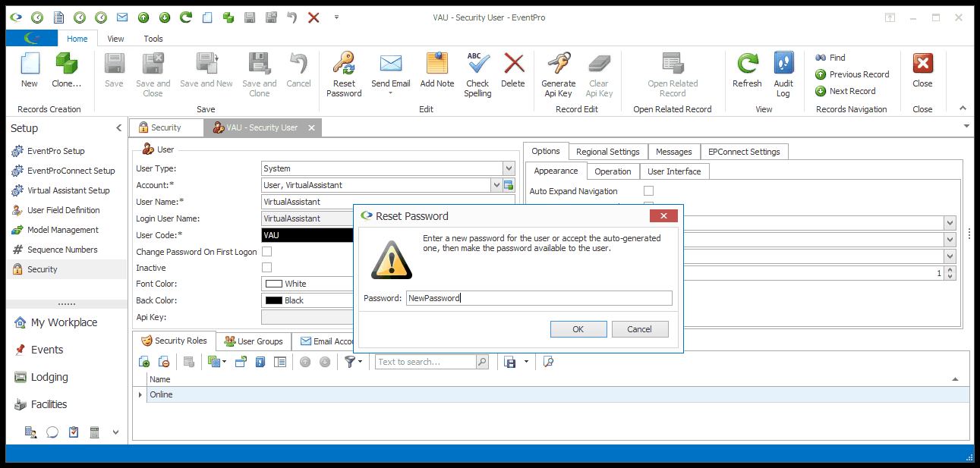The height and width of the screenshot is (468, 980).
Task: Click the New record icon in ribbon
Action: coord(29,64)
